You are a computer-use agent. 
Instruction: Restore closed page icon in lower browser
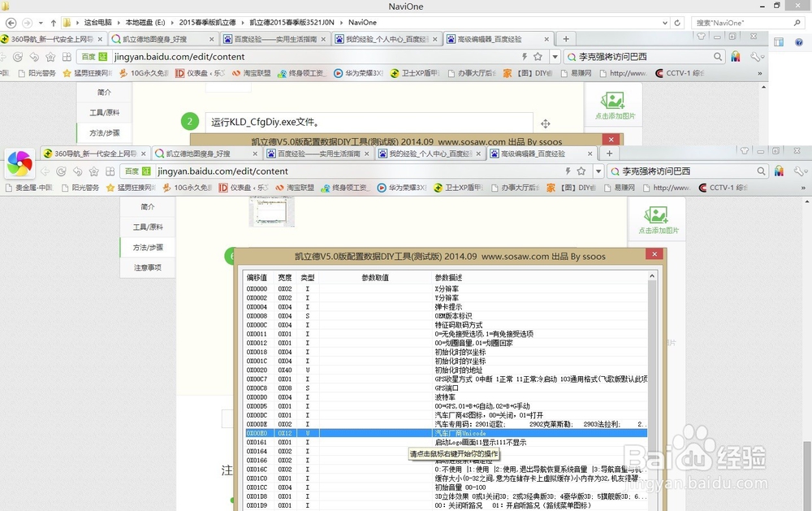78,171
